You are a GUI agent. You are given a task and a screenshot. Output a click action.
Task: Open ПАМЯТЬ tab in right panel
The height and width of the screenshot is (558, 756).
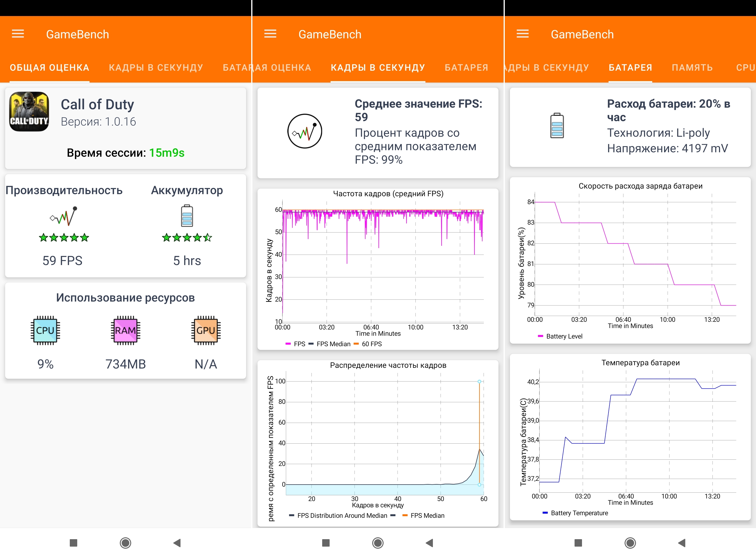coord(692,68)
